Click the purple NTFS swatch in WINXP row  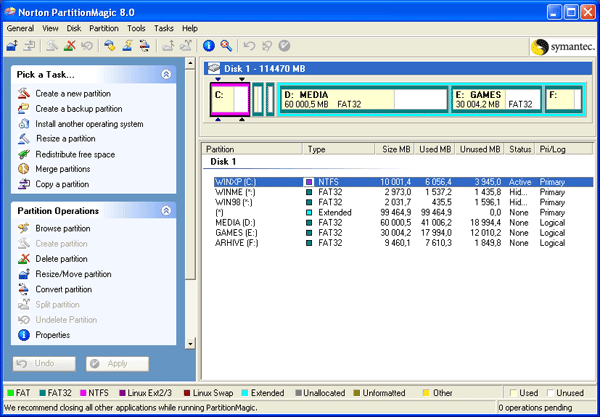pyautogui.click(x=309, y=182)
